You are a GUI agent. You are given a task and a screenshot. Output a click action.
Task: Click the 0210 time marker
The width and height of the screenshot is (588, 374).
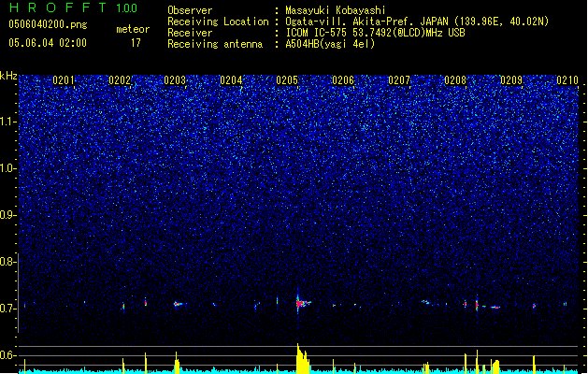tap(567, 80)
